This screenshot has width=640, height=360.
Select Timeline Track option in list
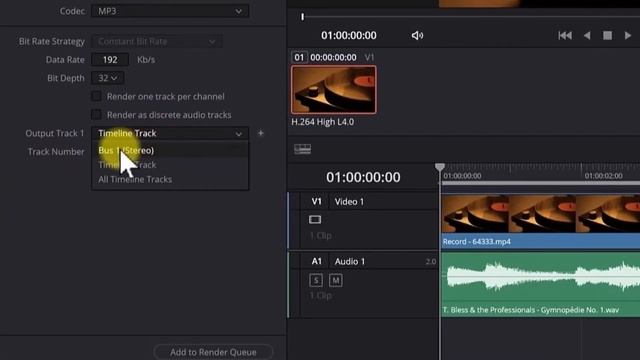coord(170,165)
